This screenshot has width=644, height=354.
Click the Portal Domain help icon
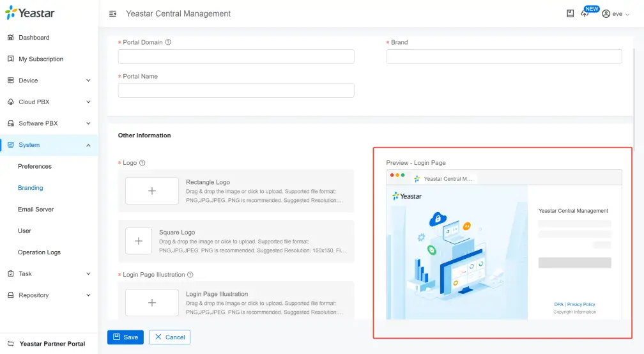(x=168, y=42)
